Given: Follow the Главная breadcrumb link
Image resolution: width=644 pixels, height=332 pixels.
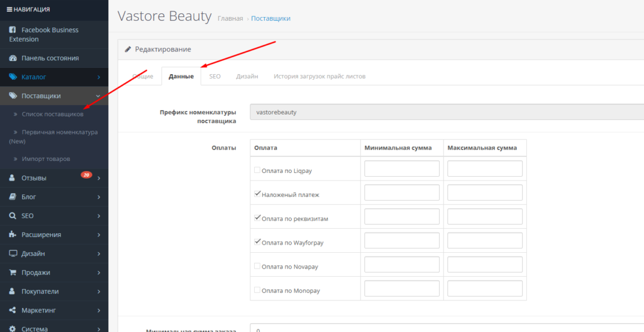Looking at the screenshot, I should (x=230, y=19).
